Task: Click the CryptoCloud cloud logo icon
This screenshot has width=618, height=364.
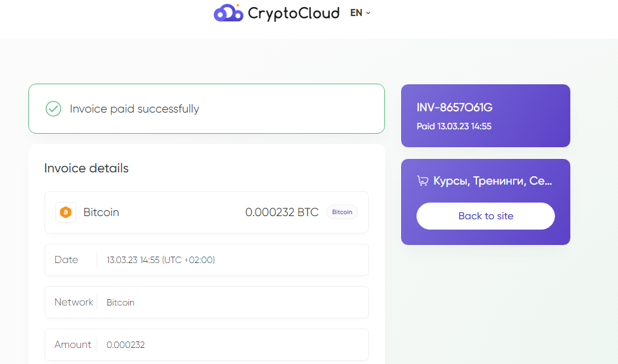Action: (x=228, y=13)
